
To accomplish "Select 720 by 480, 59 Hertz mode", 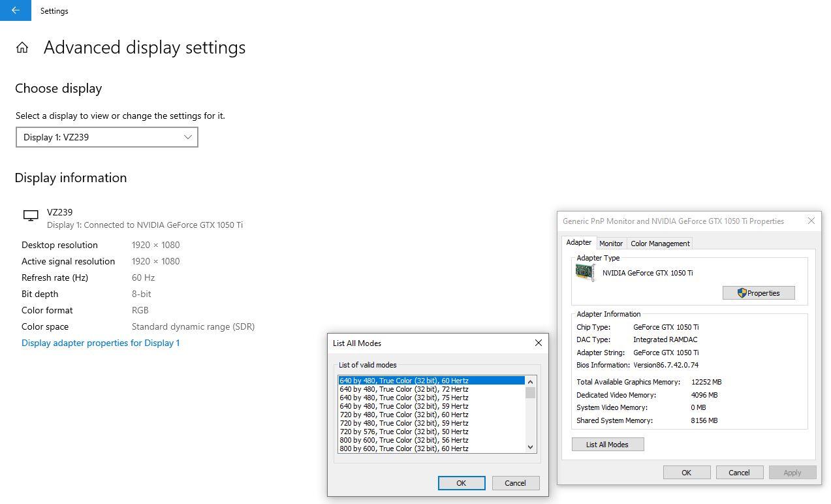I will pyautogui.click(x=431, y=423).
